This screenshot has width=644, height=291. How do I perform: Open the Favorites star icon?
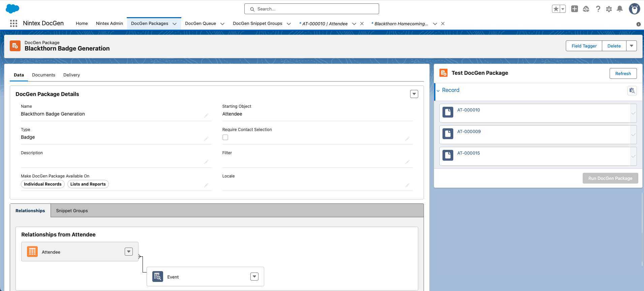pyautogui.click(x=556, y=9)
